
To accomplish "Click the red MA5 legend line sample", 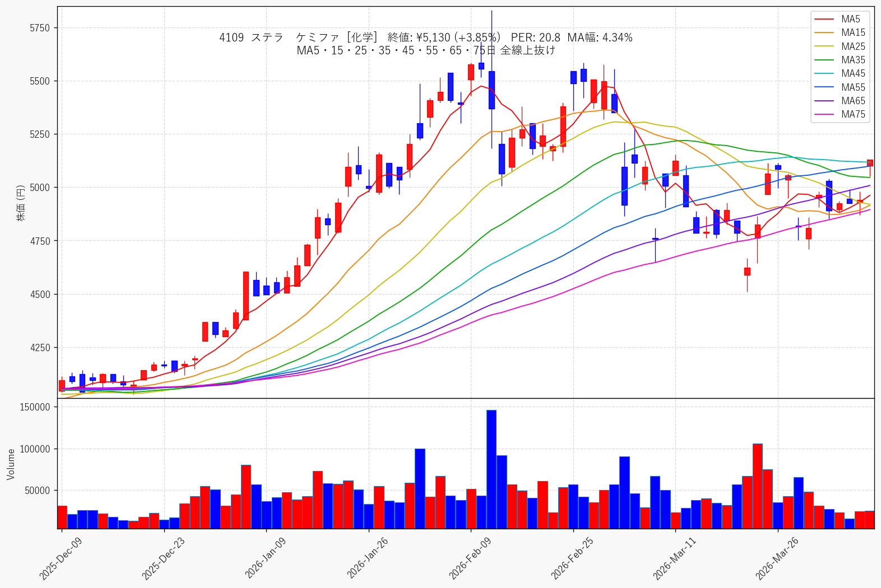I will point(824,20).
